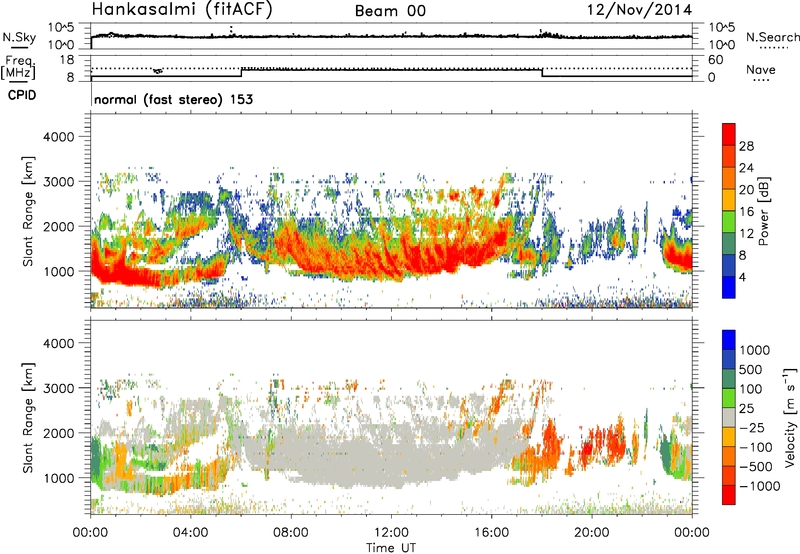This screenshot has height=554, width=800.
Task: Click the '08:00' time axis label
Action: (x=291, y=533)
